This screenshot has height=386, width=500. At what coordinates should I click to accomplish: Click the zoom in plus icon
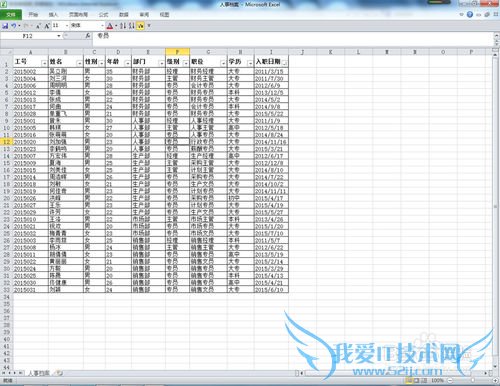[x=496, y=380]
